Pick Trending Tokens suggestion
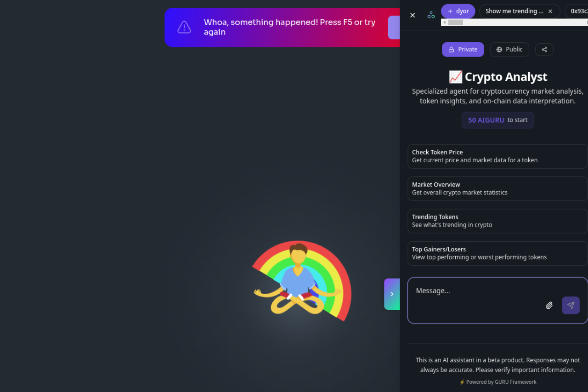Screen dimensions: 588x392 [x=498, y=221]
